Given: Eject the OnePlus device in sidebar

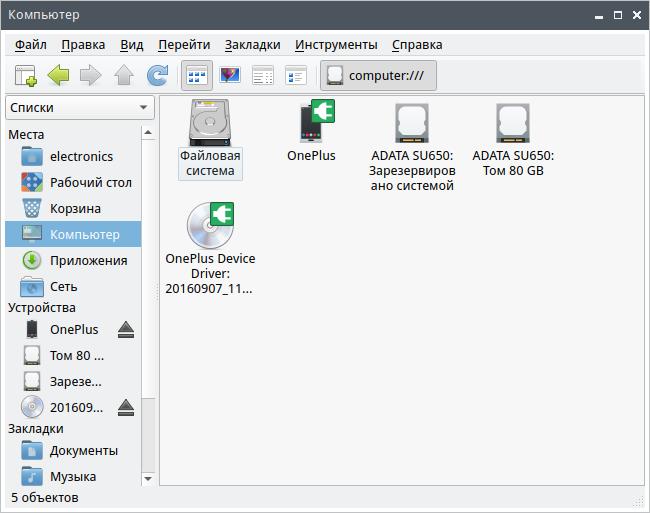Looking at the screenshot, I should [x=126, y=329].
